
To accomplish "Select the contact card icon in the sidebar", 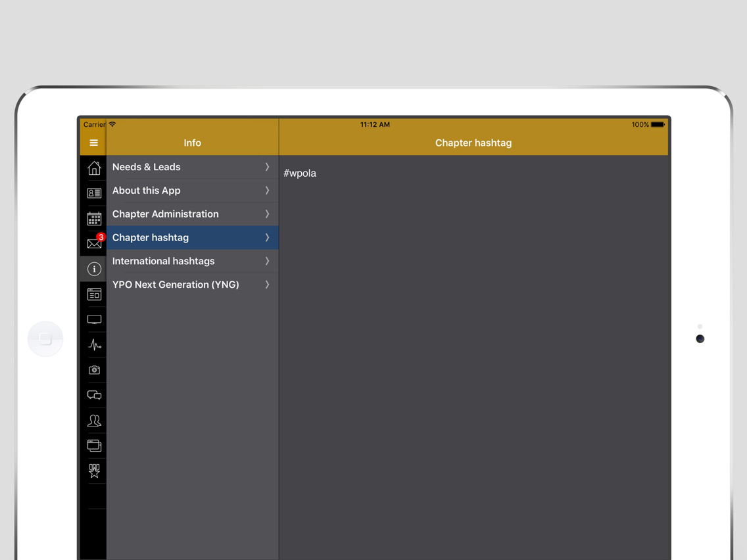I will pyautogui.click(x=93, y=193).
